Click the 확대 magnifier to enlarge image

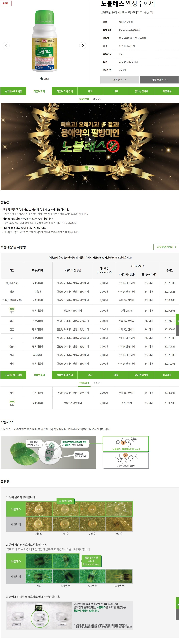pyautogui.click(x=45, y=79)
